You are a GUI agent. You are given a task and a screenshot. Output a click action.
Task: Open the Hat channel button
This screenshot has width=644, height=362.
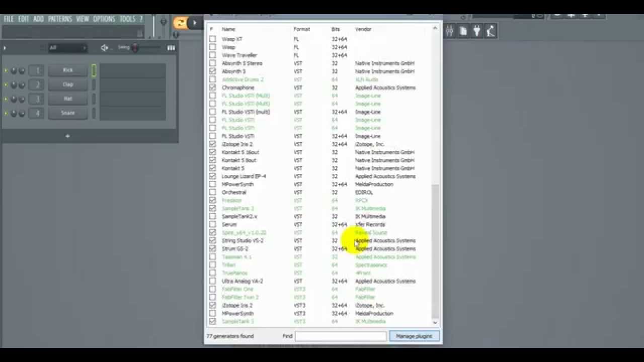pyautogui.click(x=68, y=99)
